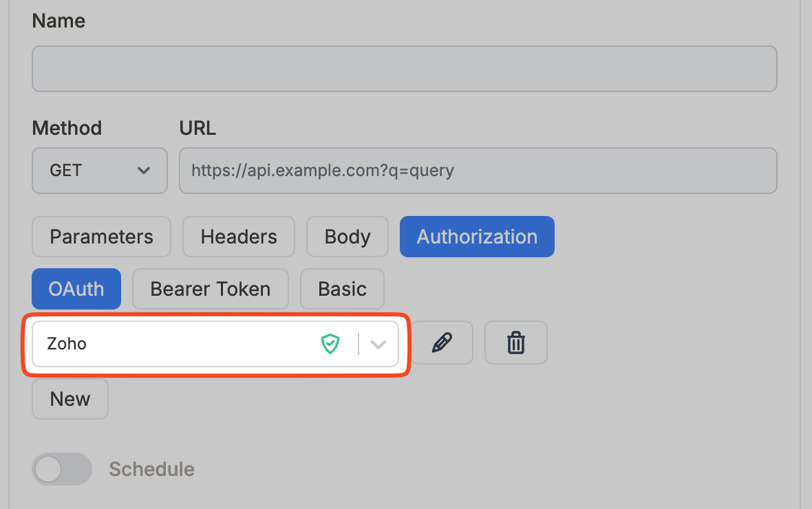The image size is (812, 509).
Task: Create a new credential with the New button
Action: [x=70, y=399]
